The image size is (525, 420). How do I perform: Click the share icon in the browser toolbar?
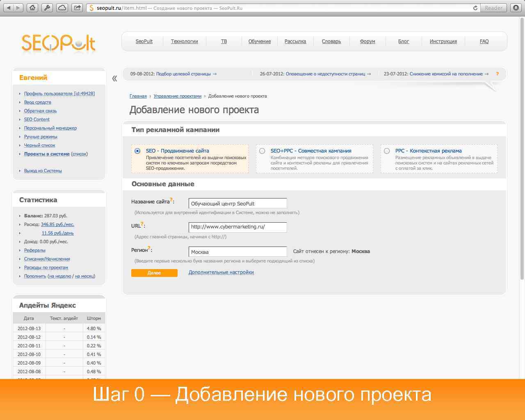77,7
